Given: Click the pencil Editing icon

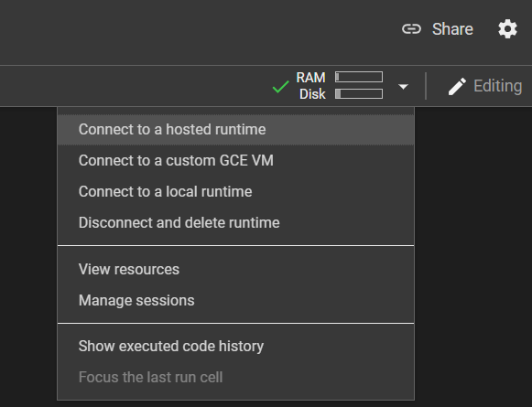Looking at the screenshot, I should pyautogui.click(x=457, y=86).
